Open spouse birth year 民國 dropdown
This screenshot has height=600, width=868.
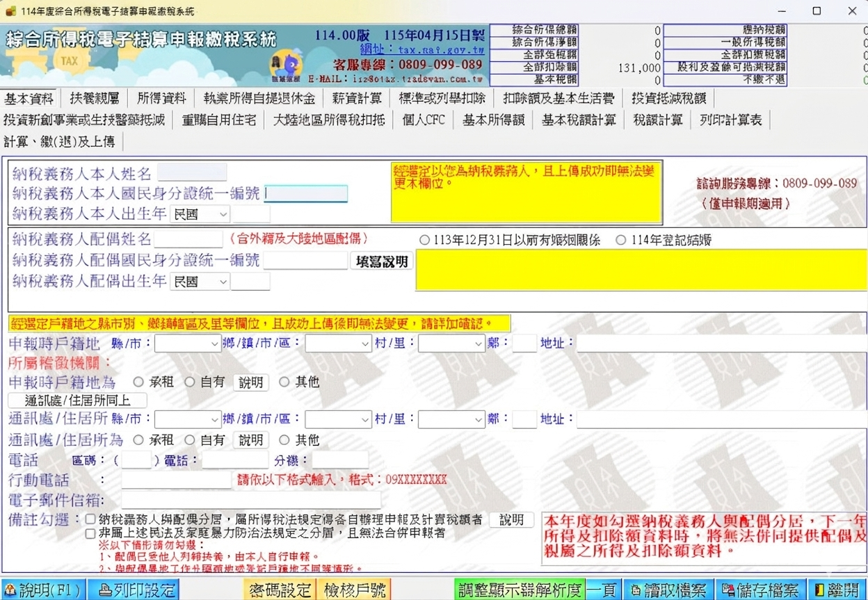click(200, 282)
